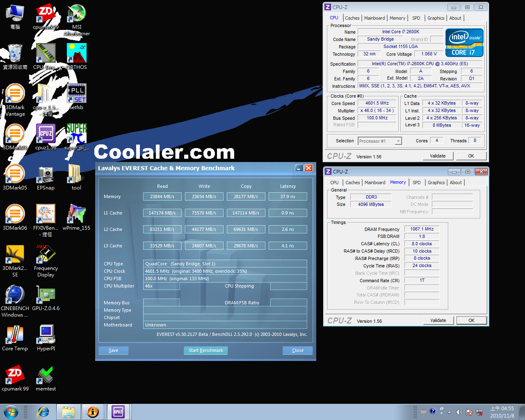The image size is (525, 420).
Task: Open Caches tab in lower CPU-Z window
Action: 352,183
